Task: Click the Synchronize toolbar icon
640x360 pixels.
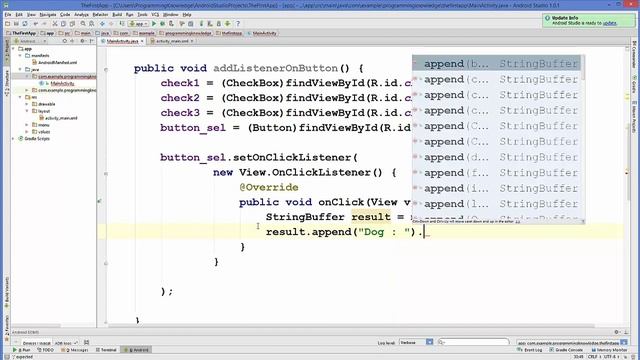Action: 25,24
